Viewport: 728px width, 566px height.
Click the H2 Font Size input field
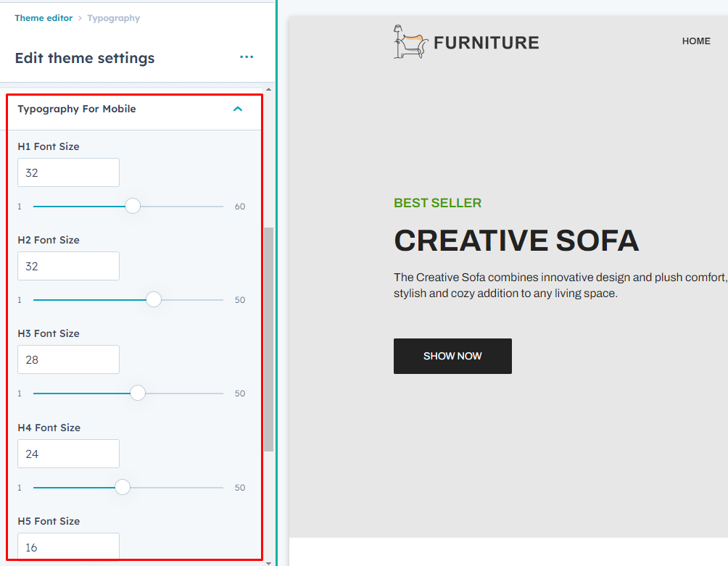(68, 266)
